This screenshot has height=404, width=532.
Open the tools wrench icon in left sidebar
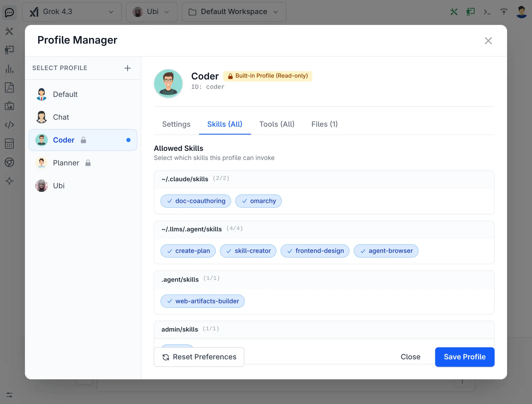(9, 31)
